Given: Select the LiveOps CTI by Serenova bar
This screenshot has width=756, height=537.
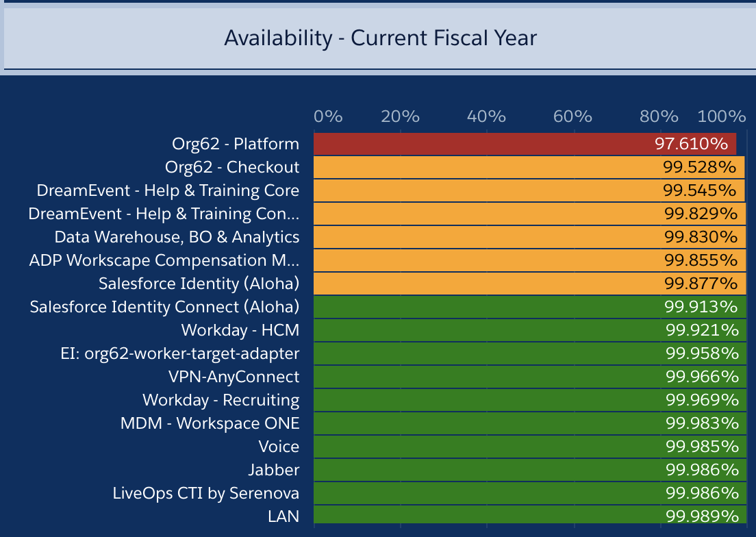Looking at the screenshot, I should tap(530, 493).
